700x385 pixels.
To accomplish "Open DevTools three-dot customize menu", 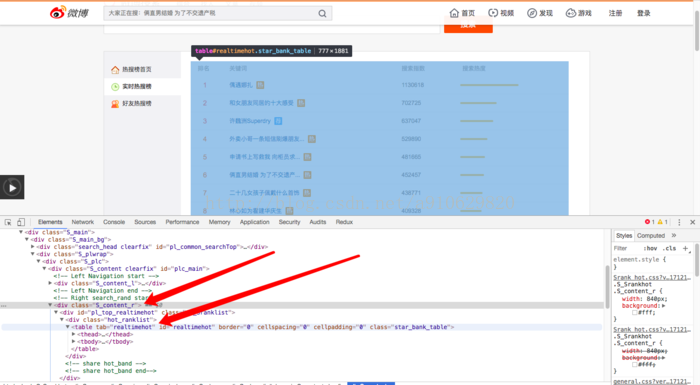I will [679, 222].
